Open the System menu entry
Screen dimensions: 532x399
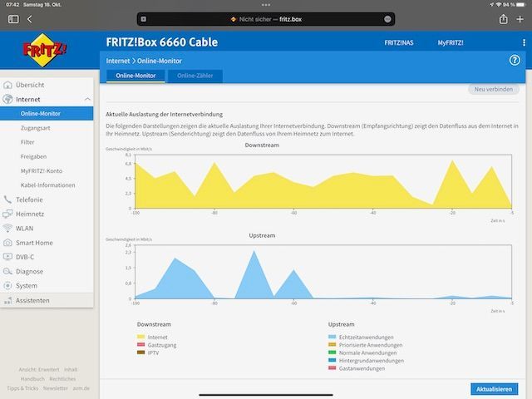(27, 286)
